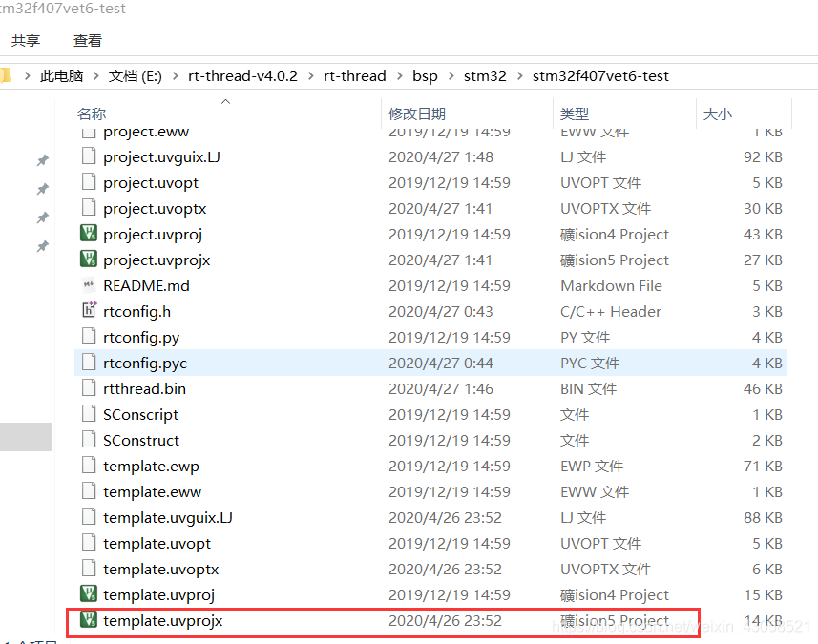The width and height of the screenshot is (818, 644).
Task: Click the green Keil icon on template.uvproj
Action: 88,594
